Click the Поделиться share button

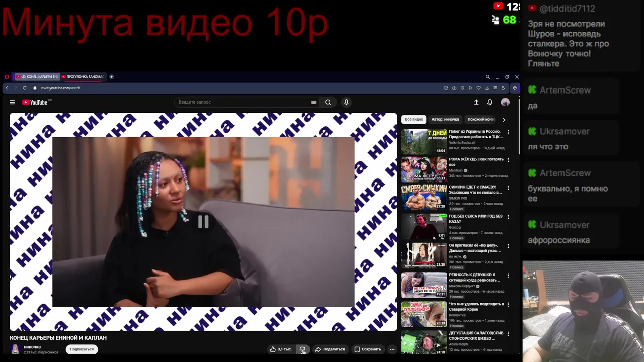pos(330,349)
